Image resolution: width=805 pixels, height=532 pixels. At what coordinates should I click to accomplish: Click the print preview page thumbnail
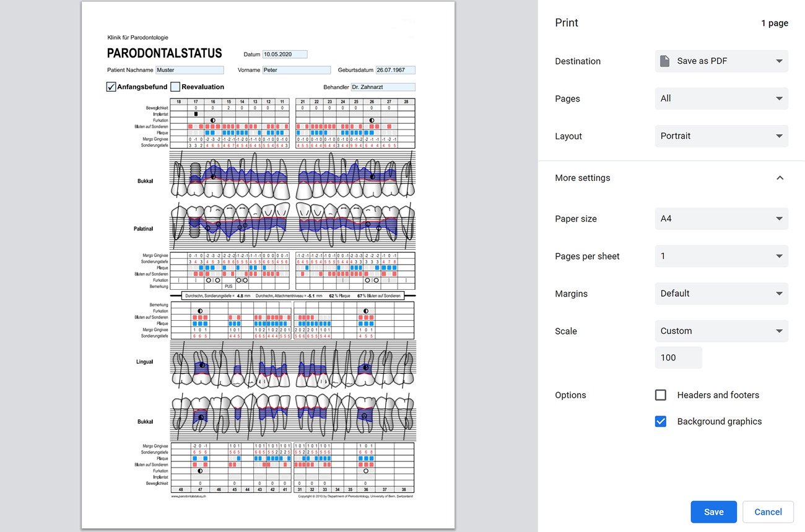(268, 266)
